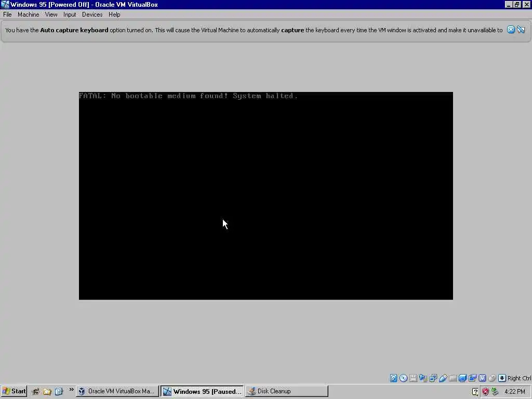The height and width of the screenshot is (399, 532).
Task: Click inside the VM display screen
Action: (x=265, y=196)
